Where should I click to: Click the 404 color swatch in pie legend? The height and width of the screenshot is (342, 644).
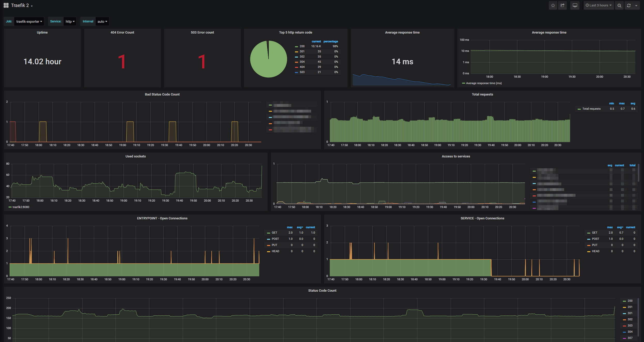coord(296,67)
